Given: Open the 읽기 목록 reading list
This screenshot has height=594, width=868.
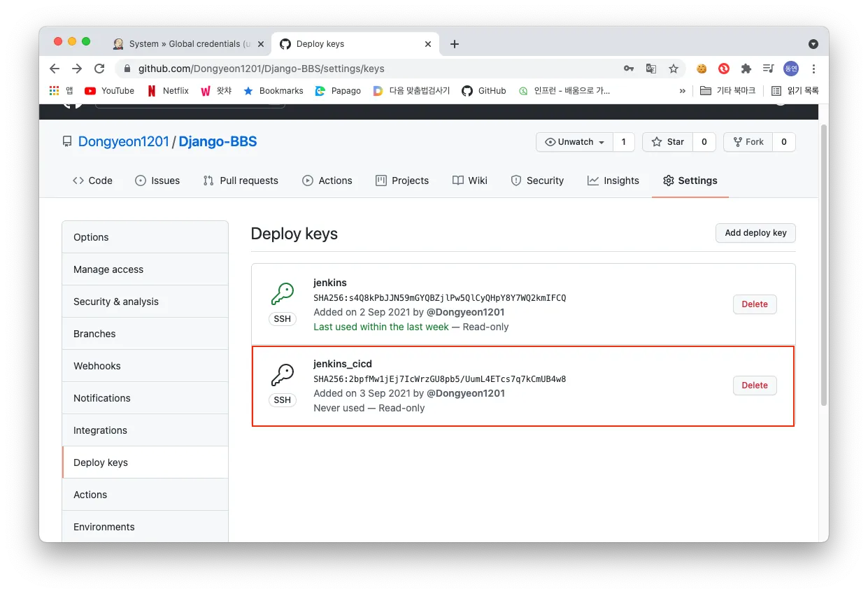Looking at the screenshot, I should 795,91.
